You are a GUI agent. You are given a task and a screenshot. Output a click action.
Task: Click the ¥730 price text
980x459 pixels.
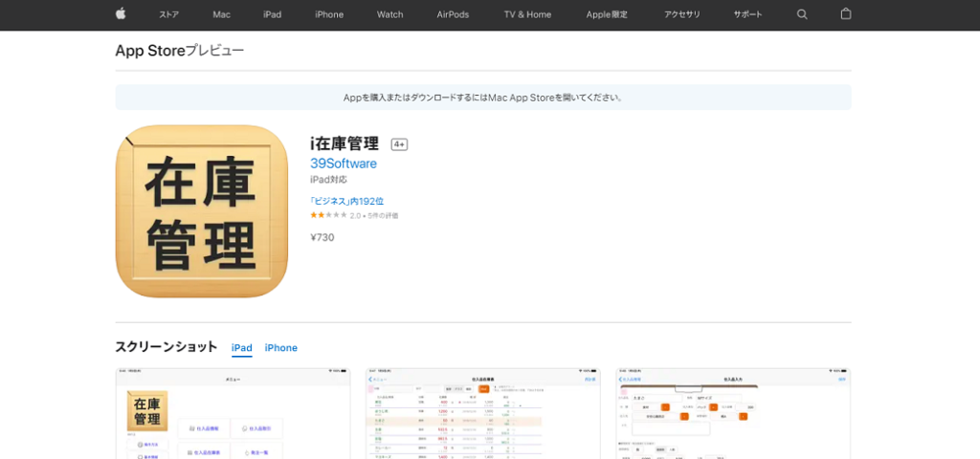(x=323, y=237)
